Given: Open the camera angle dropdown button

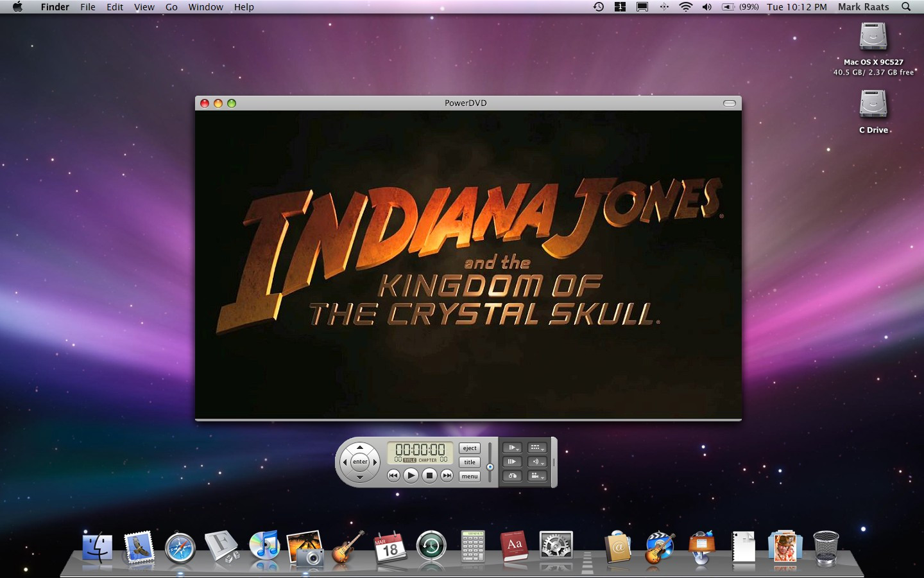Looking at the screenshot, I should [536, 476].
